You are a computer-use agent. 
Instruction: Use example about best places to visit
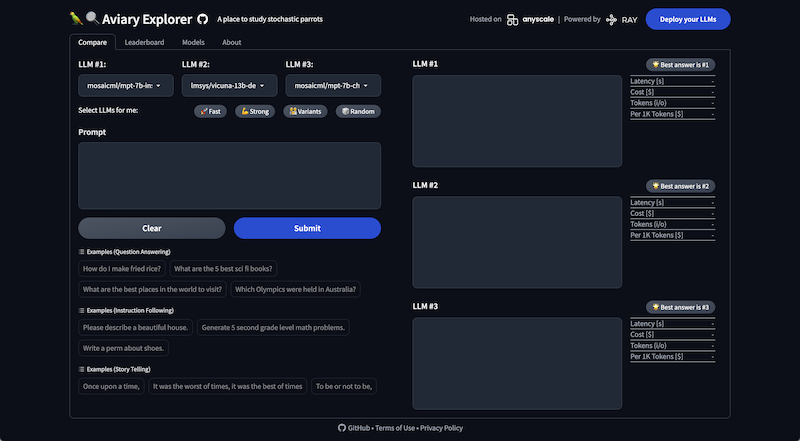tap(153, 289)
